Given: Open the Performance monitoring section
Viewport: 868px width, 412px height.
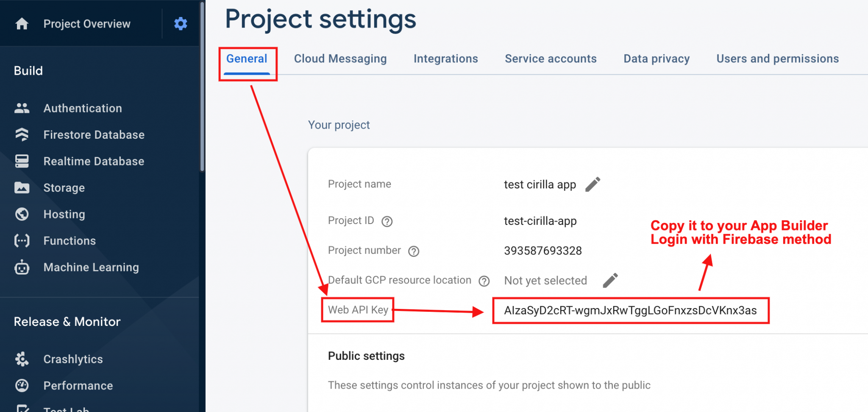Looking at the screenshot, I should tap(78, 386).
